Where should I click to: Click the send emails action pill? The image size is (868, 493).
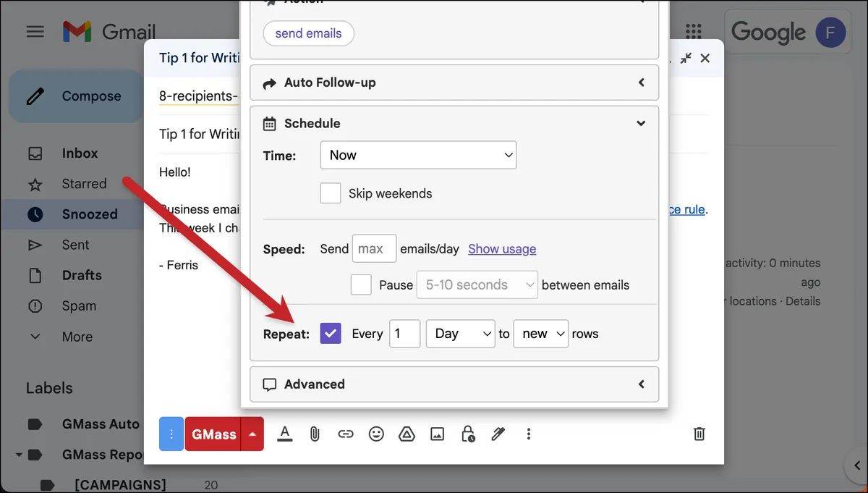(308, 33)
